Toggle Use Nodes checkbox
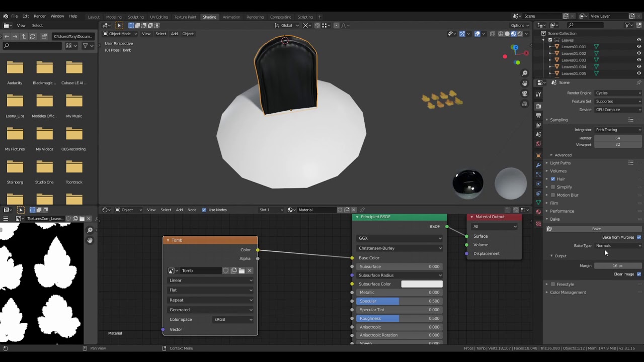The width and height of the screenshot is (644, 362). tap(204, 210)
